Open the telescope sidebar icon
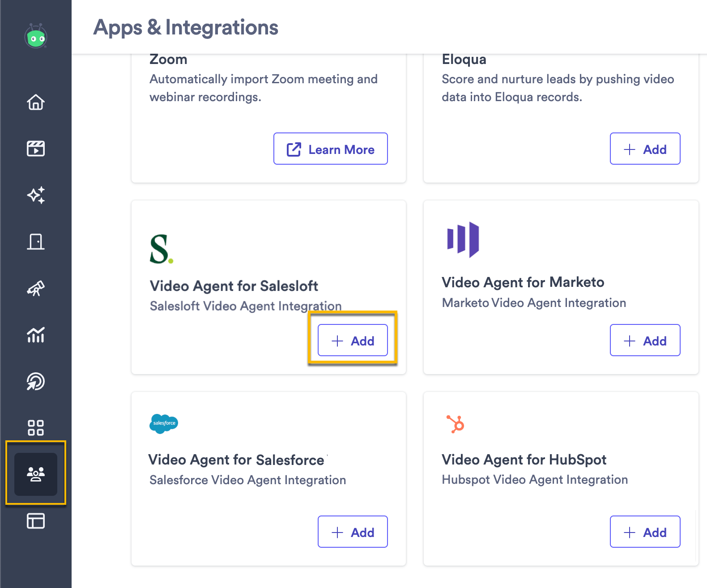This screenshot has width=707, height=588. pos(36,288)
